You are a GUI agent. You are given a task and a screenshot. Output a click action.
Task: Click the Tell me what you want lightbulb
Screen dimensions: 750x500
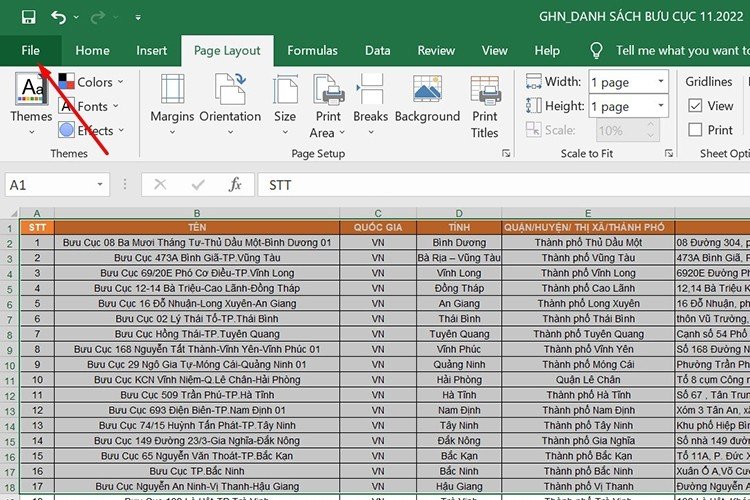596,50
